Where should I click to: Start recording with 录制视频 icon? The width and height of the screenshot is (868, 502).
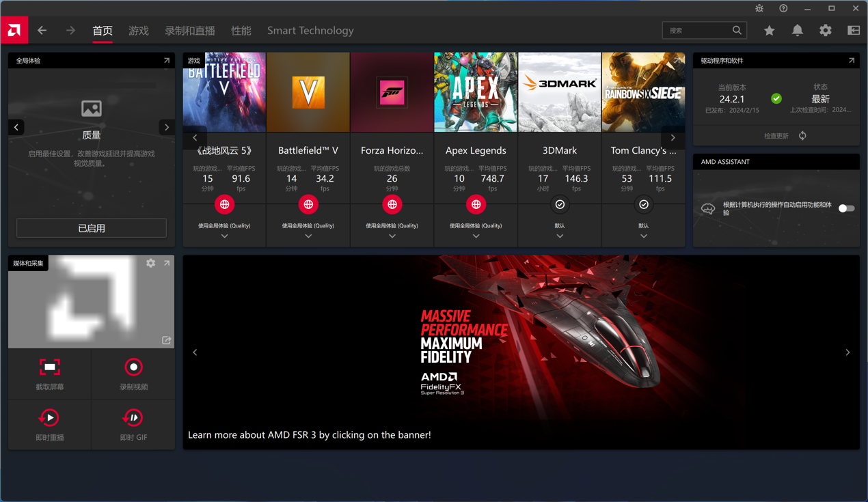pos(133,367)
